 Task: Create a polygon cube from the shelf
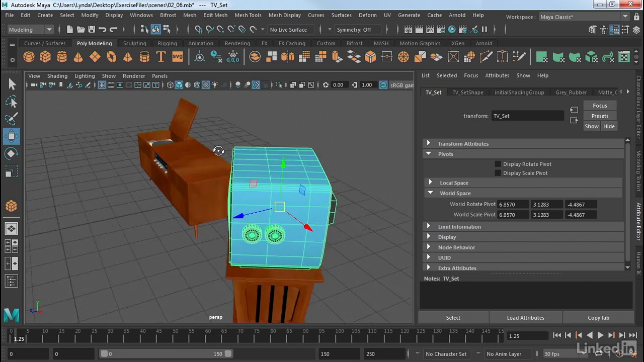pos(45,57)
